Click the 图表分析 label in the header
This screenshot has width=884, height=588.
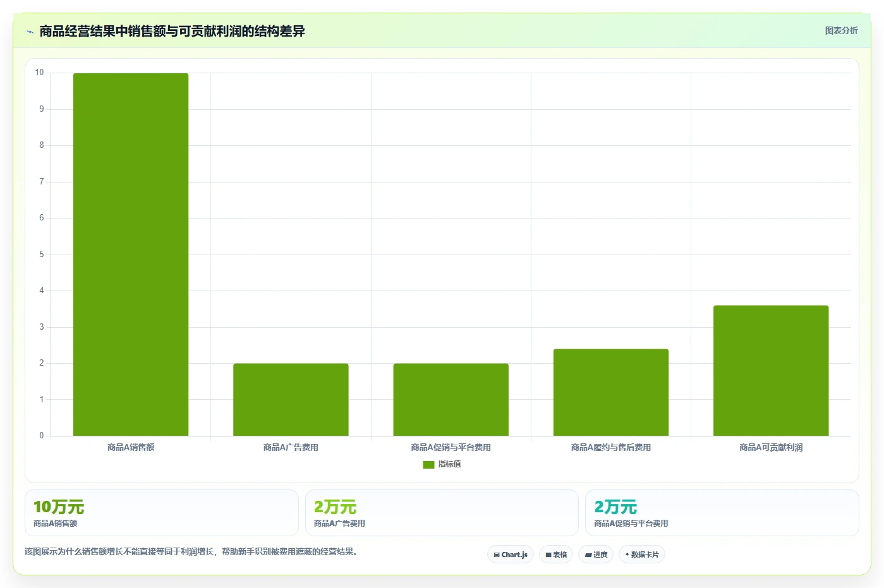coord(841,30)
